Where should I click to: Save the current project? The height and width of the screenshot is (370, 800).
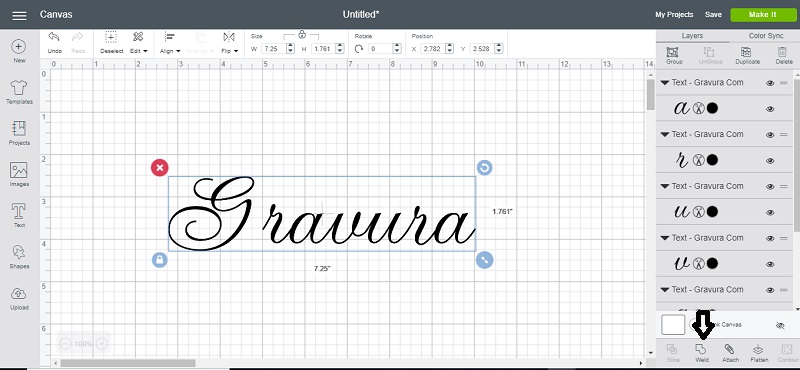713,15
